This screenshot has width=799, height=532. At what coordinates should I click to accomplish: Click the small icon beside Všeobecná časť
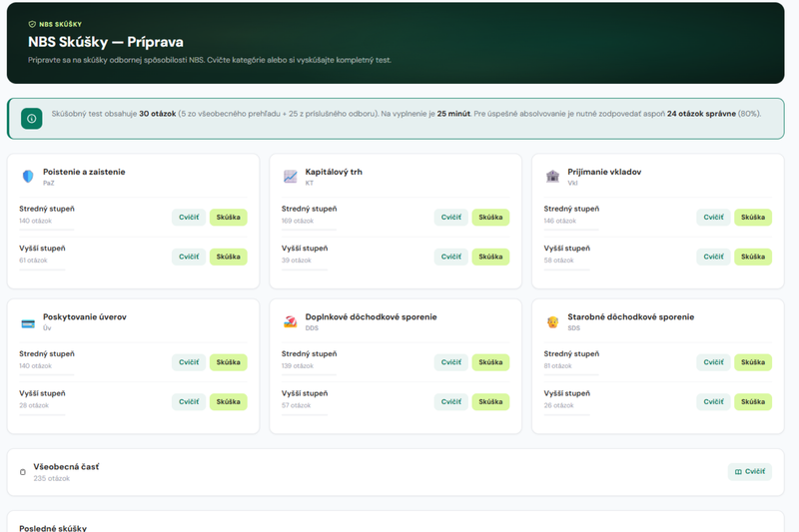click(x=22, y=472)
